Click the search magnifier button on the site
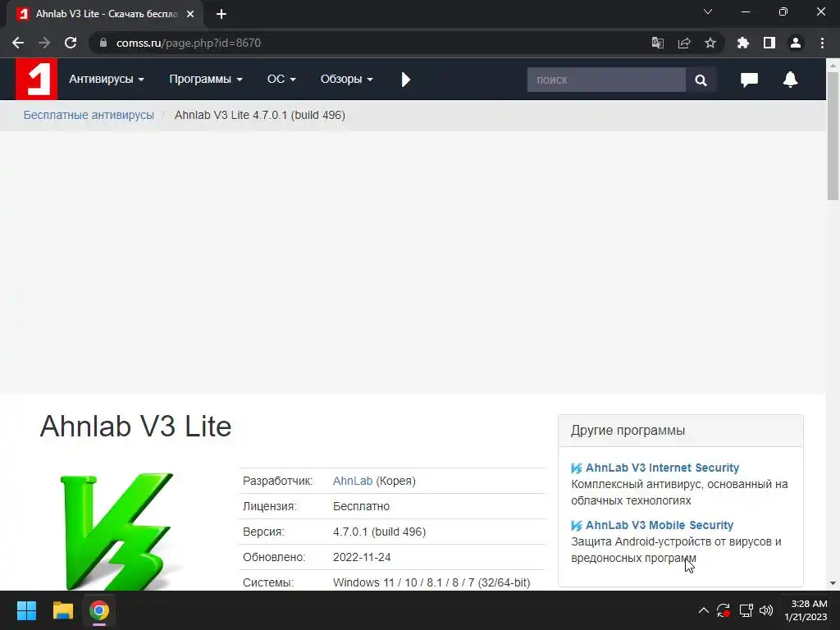Viewport: 840px width, 630px height. tap(701, 80)
